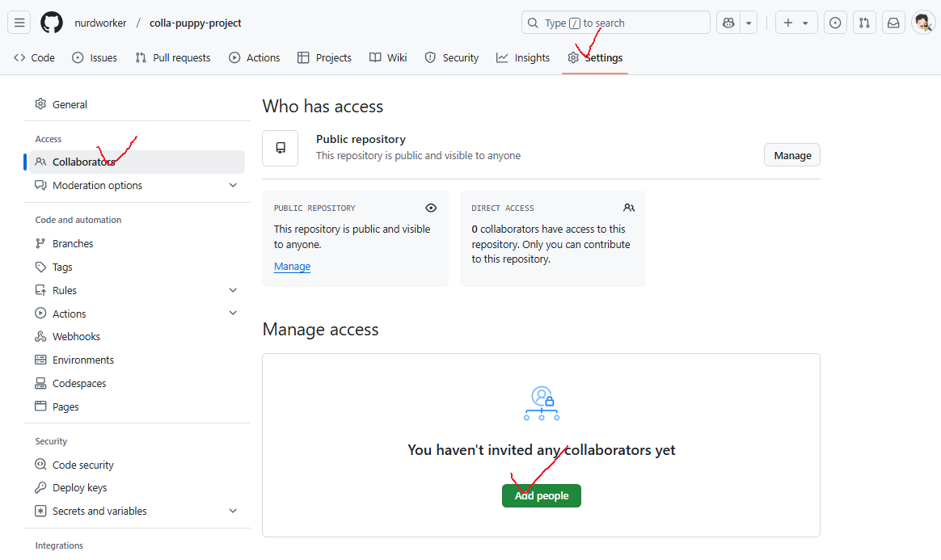
Task: Open Moderation options sidebar item
Action: click(x=137, y=185)
